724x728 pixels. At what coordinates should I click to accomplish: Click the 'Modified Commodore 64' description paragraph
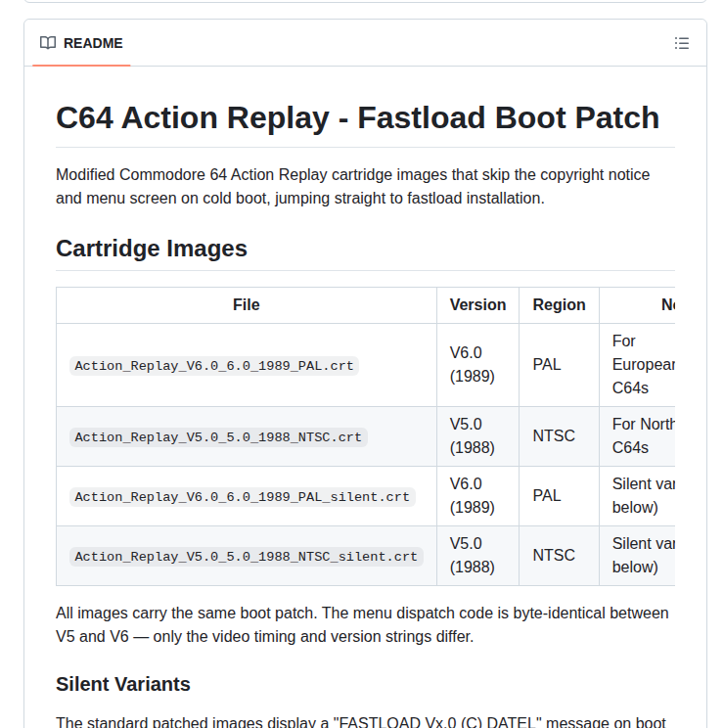[353, 187]
